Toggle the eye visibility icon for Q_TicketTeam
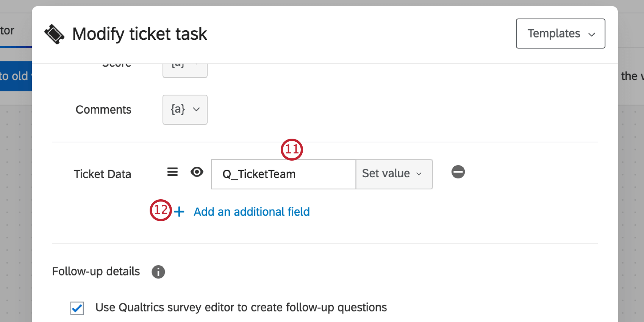Viewport: 644px width, 322px height. (197, 172)
